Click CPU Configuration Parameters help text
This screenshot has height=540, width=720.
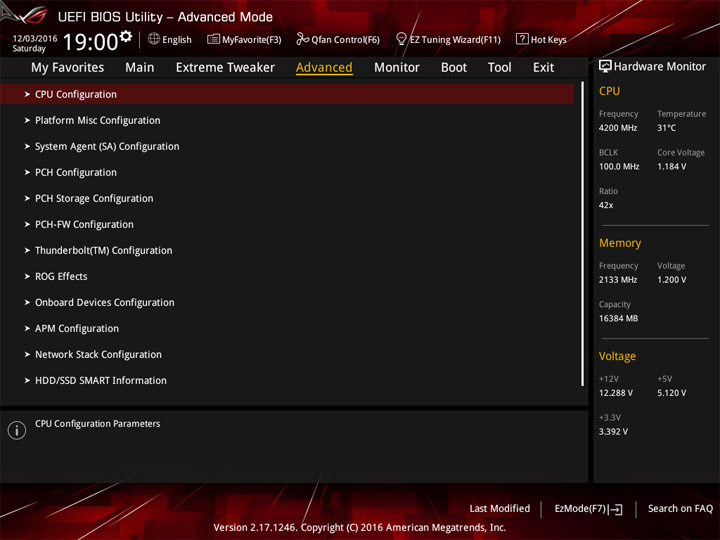click(x=98, y=424)
